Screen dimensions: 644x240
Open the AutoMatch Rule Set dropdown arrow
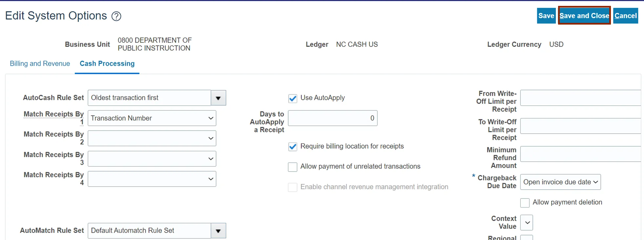[218, 231]
